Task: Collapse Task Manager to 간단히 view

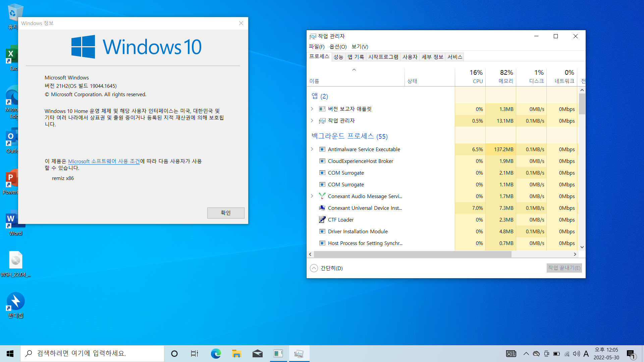Action: point(326,268)
